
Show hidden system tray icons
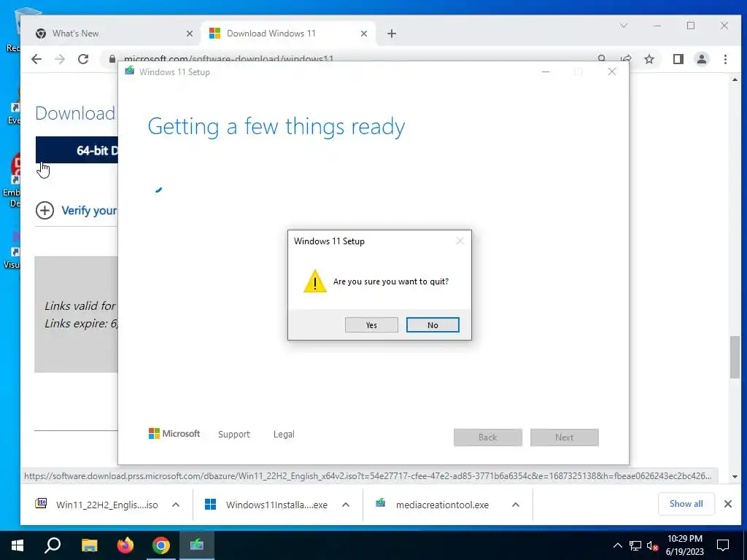pyautogui.click(x=617, y=545)
